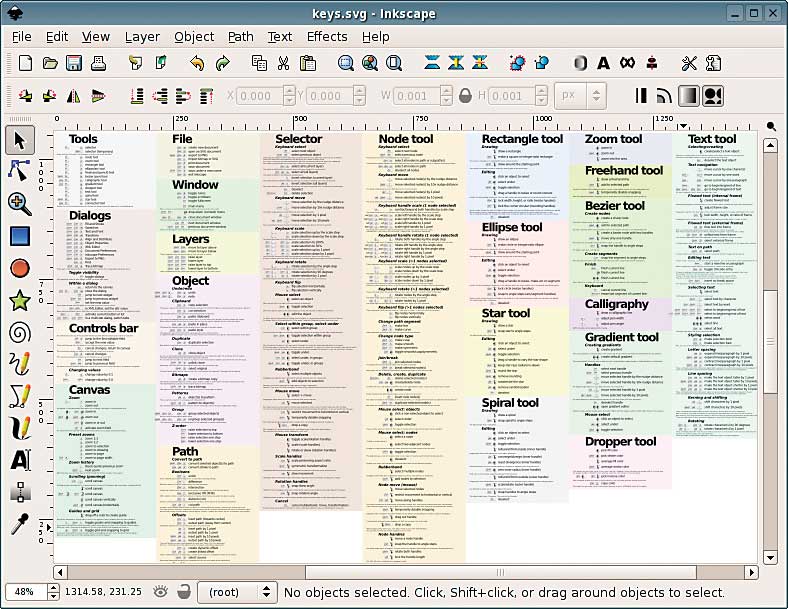Toggle transform patterns option
Screen dimensions: 788x609
point(713,95)
